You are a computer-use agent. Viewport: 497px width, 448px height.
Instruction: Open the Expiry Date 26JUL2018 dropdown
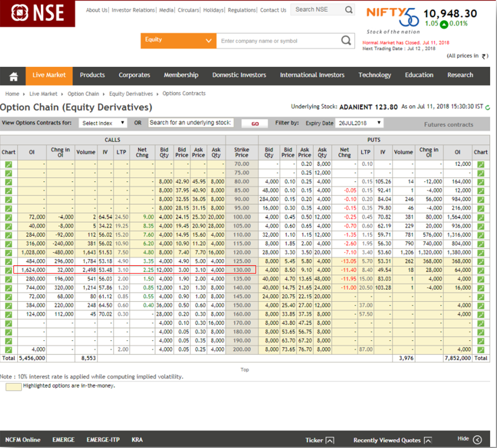359,123
